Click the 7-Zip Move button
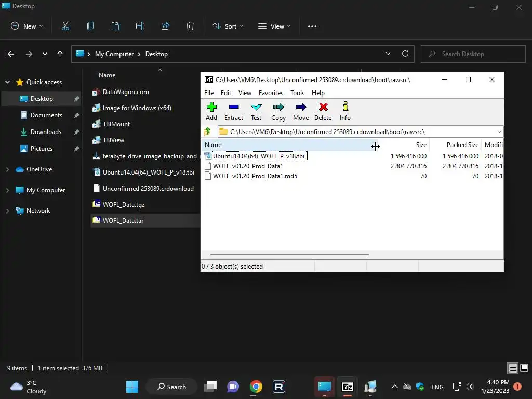Screen dimensions: 532x399 click(x=301, y=111)
